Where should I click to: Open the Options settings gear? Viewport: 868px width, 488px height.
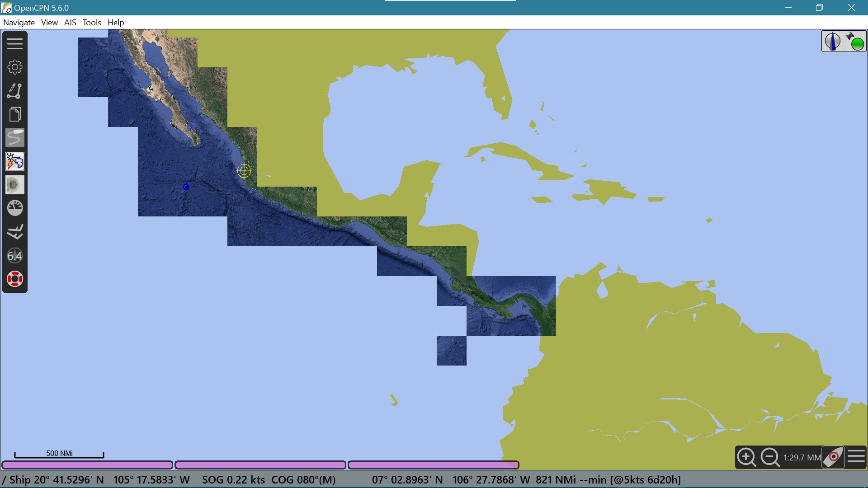tap(14, 66)
